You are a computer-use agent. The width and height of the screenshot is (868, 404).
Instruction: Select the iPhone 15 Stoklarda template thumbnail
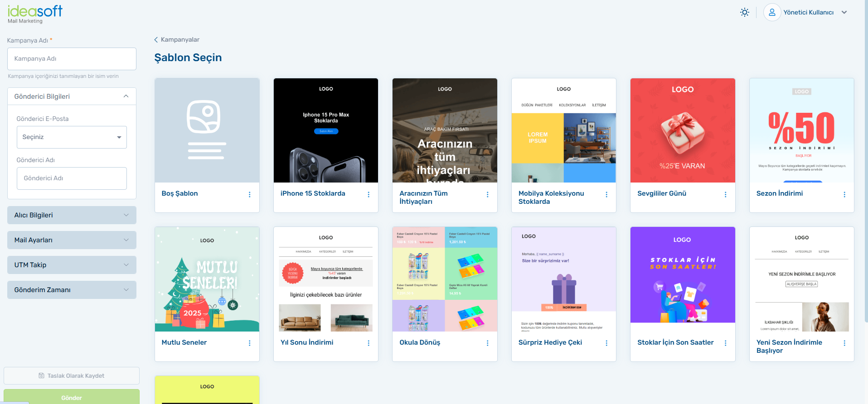tap(326, 130)
